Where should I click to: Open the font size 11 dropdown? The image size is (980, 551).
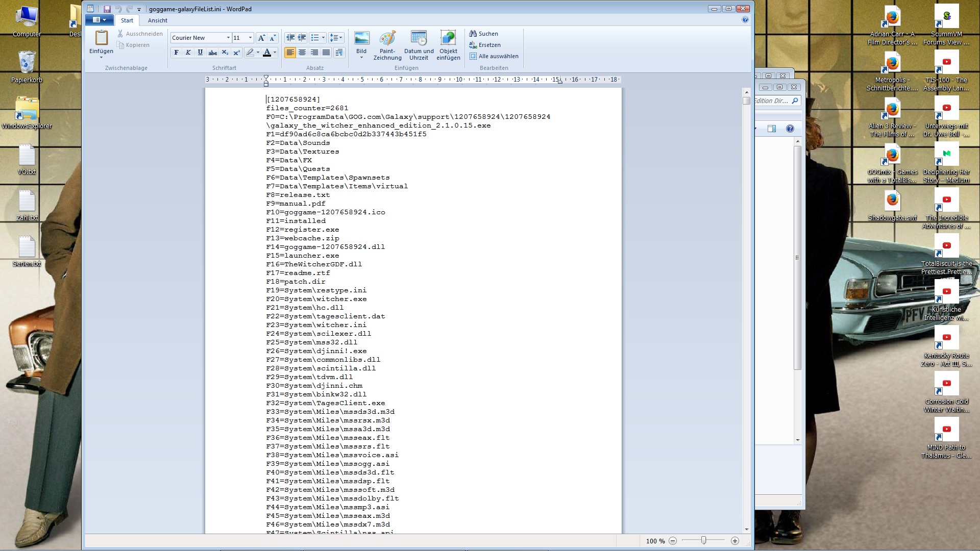(x=250, y=38)
